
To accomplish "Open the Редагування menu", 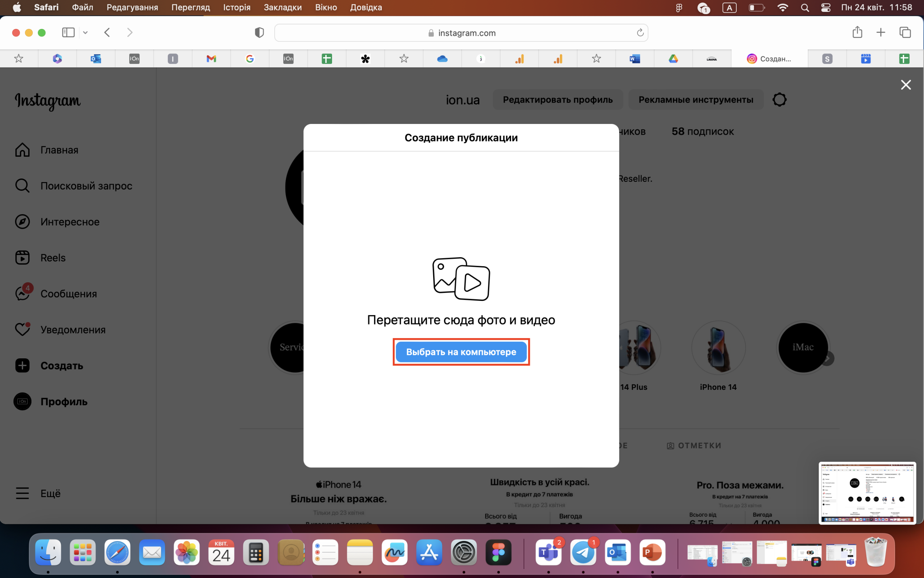I will click(x=132, y=7).
